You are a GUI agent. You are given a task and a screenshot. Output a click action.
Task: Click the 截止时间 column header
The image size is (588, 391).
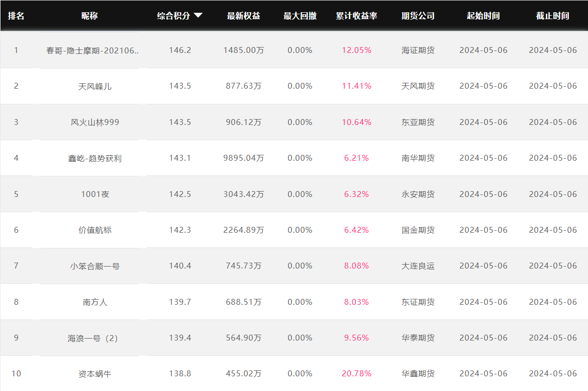[x=553, y=16]
